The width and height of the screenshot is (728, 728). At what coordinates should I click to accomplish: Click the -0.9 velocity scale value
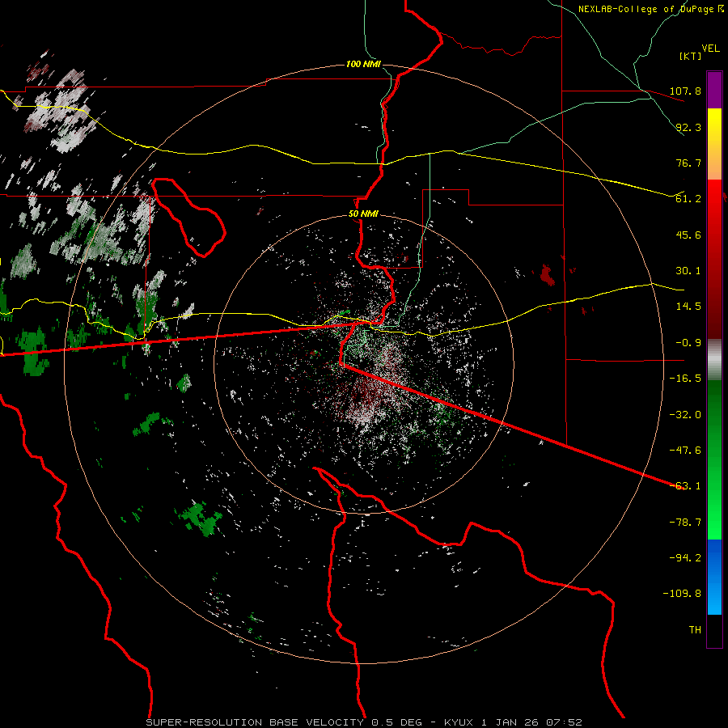688,343
